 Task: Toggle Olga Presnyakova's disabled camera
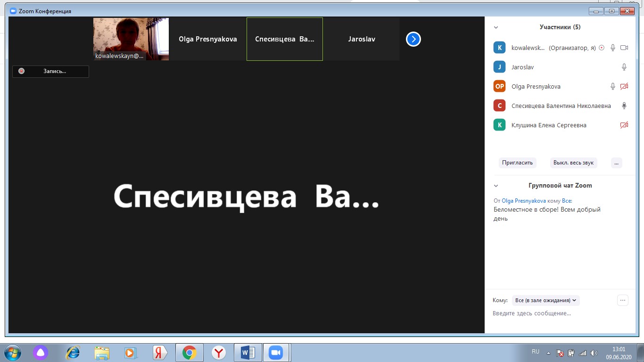point(624,86)
